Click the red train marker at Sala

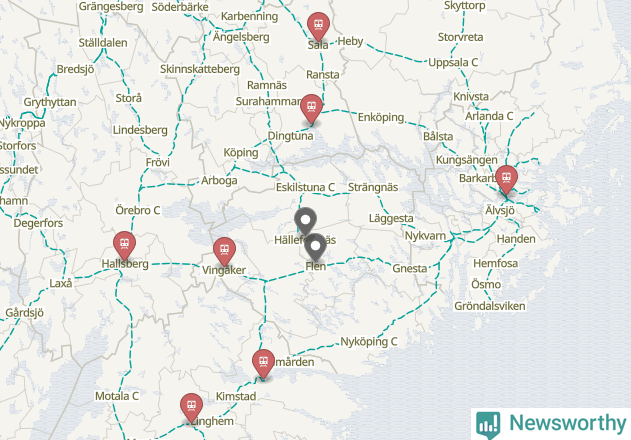click(318, 27)
